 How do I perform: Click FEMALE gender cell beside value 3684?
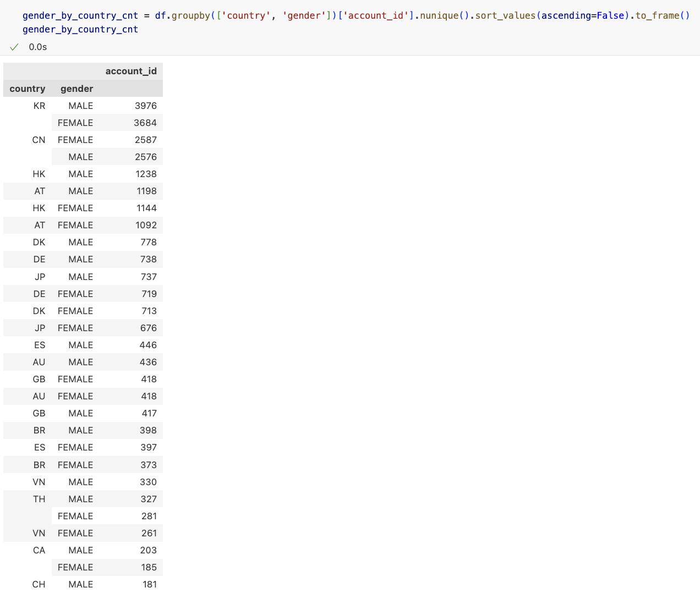pos(75,123)
